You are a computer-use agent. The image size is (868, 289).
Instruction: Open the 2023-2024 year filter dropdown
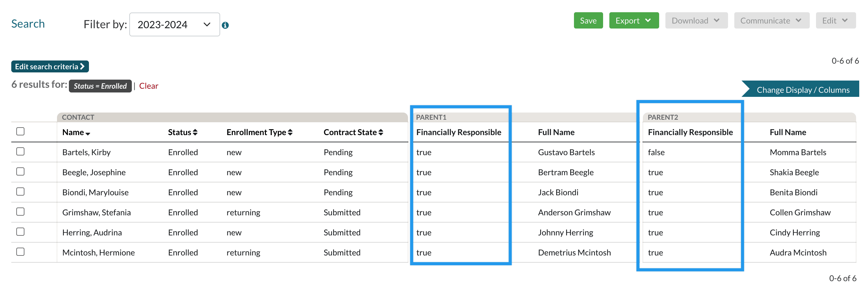pos(174,25)
